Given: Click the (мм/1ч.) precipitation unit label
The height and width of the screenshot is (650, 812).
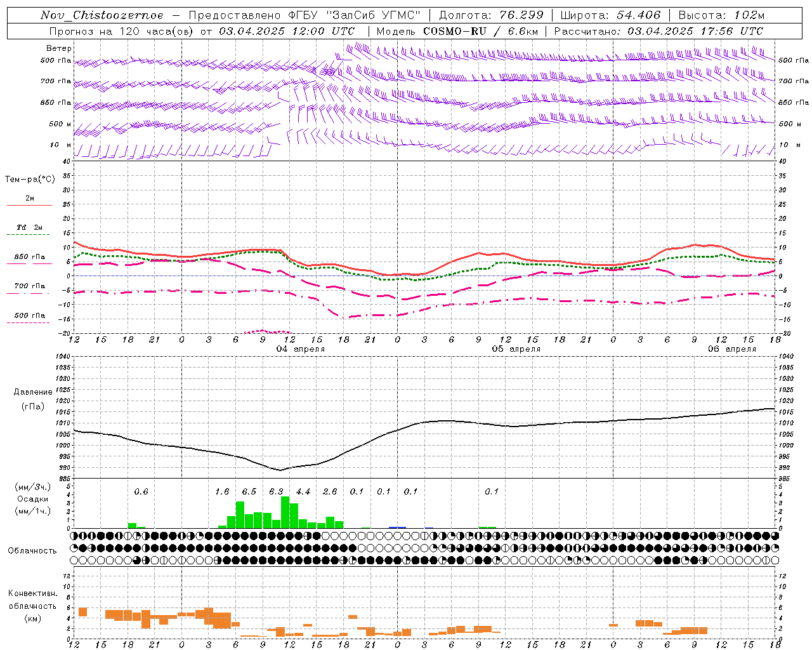Looking at the screenshot, I should 33,511.
